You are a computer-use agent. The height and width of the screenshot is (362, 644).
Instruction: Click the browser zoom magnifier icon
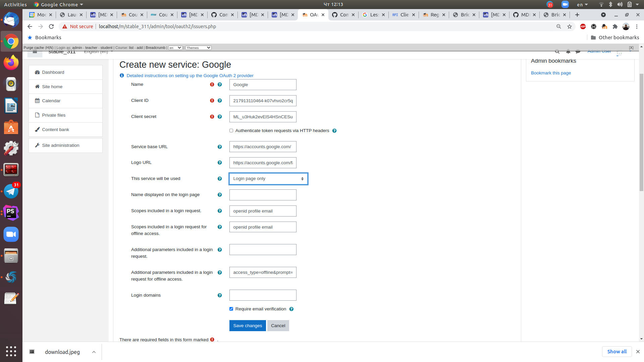click(x=559, y=26)
